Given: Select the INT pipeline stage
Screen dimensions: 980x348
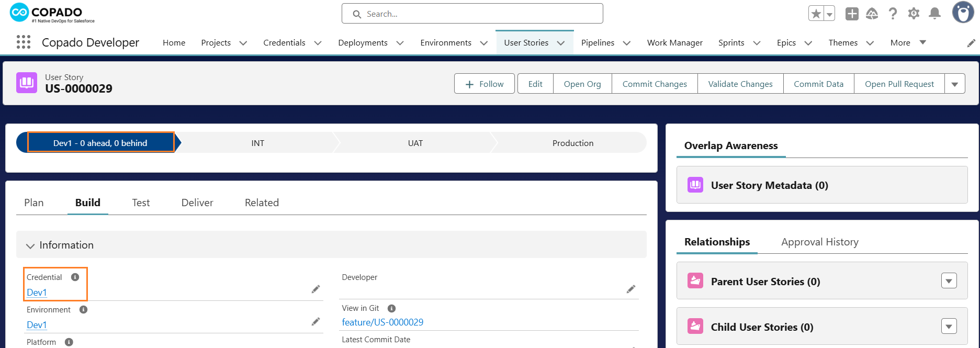Looking at the screenshot, I should (x=257, y=142).
